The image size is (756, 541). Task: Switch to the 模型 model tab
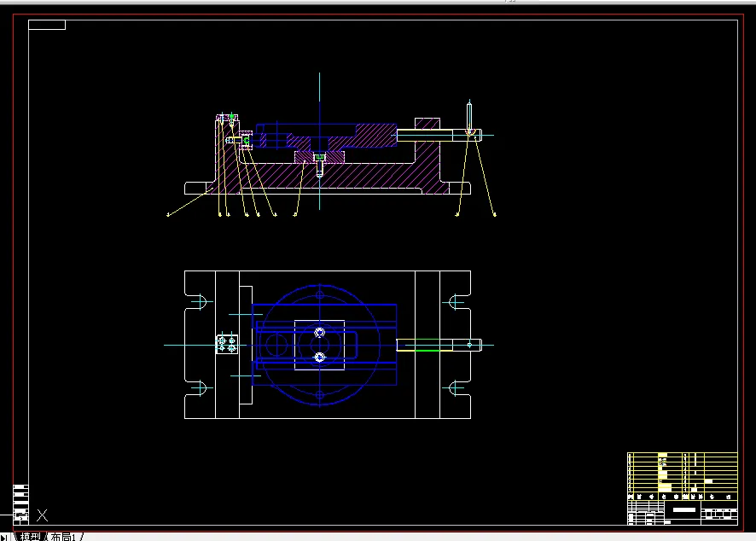click(30, 537)
